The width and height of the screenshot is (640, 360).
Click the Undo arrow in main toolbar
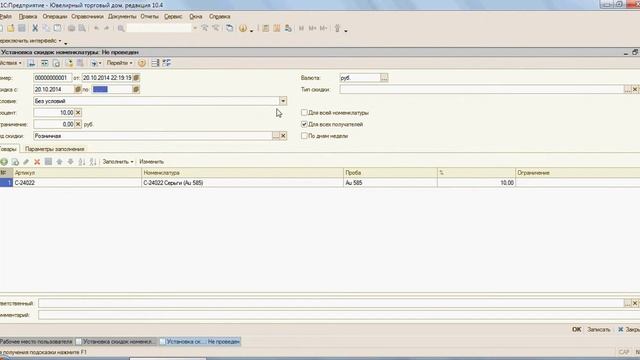pos(96,28)
